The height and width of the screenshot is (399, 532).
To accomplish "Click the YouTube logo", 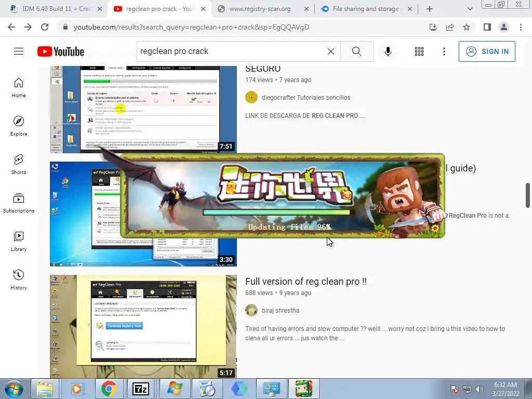I will [61, 51].
